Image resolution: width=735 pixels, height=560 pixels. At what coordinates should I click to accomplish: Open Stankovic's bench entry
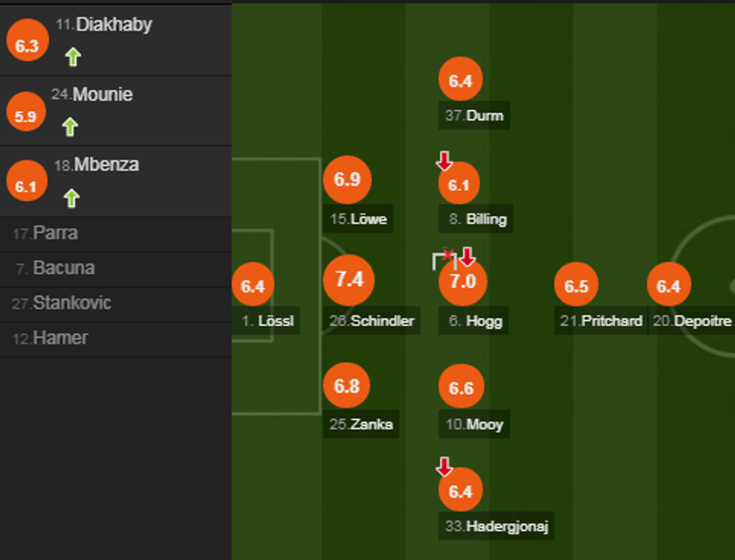point(71,304)
